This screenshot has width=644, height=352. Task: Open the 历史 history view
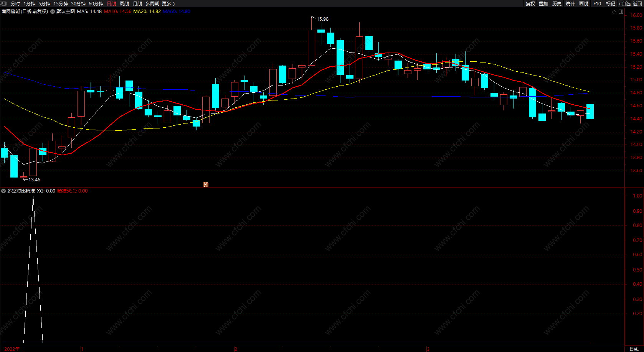point(557,4)
